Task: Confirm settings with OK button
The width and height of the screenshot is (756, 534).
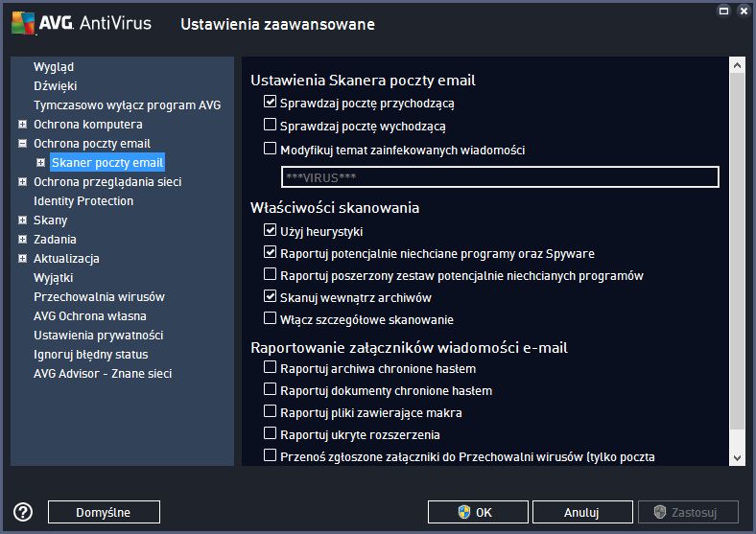Action: pyautogui.click(x=478, y=512)
